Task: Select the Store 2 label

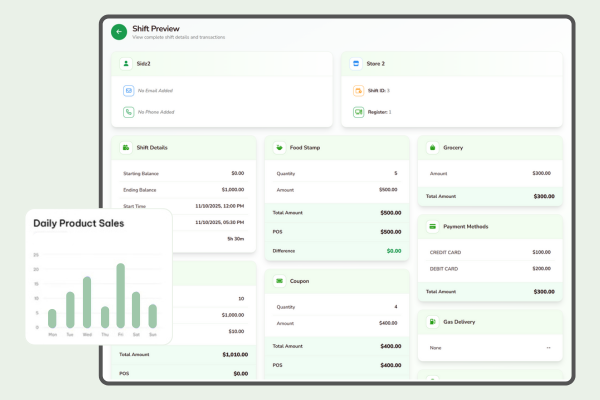Action: click(376, 64)
